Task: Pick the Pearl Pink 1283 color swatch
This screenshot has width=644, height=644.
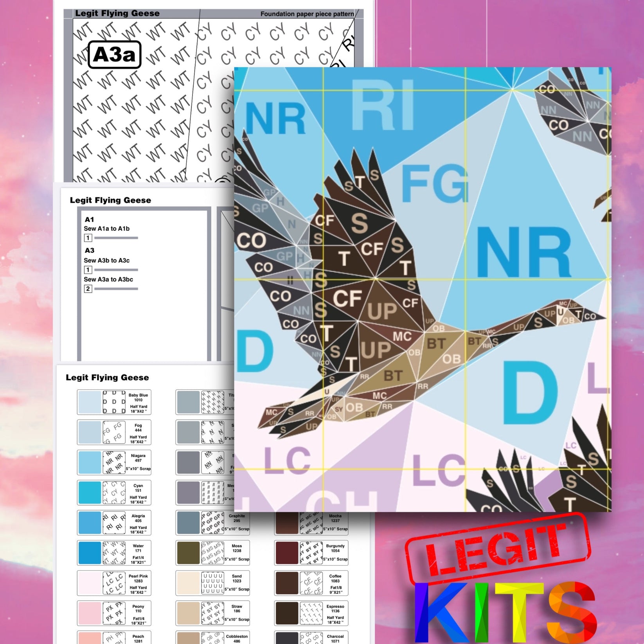Action: 89,582
